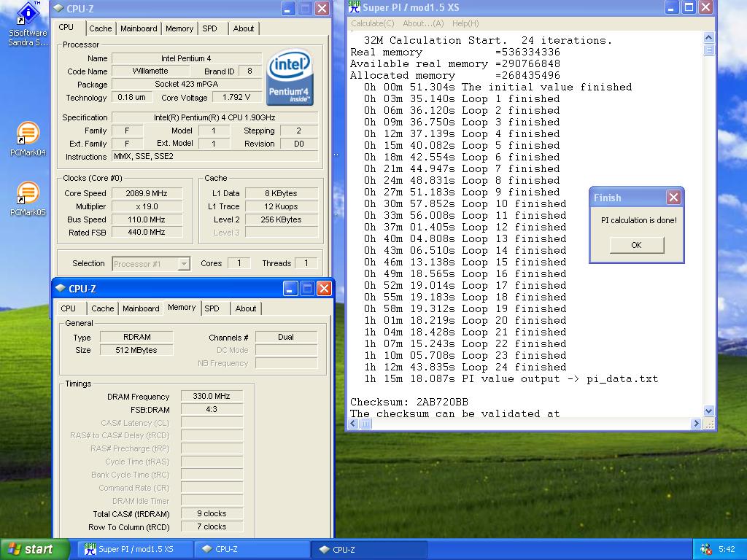Open About tab in upper CPU-Z window
The height and width of the screenshot is (560, 747).
click(244, 28)
